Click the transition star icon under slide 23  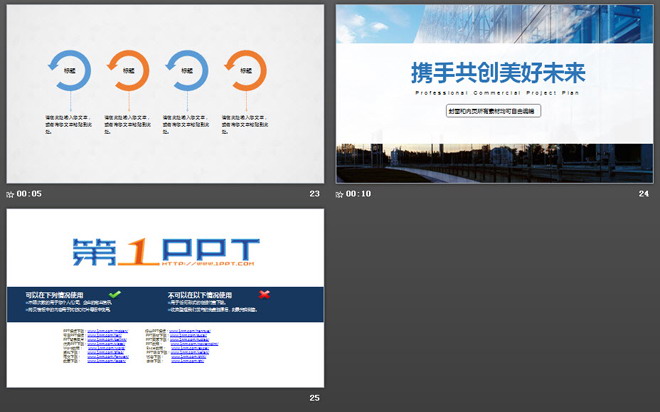pyautogui.click(x=10, y=194)
